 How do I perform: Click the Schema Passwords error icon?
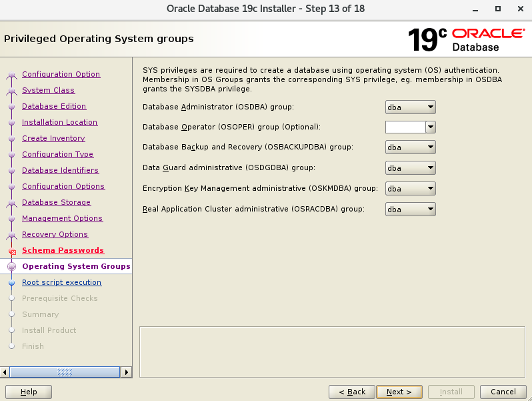pos(12,252)
